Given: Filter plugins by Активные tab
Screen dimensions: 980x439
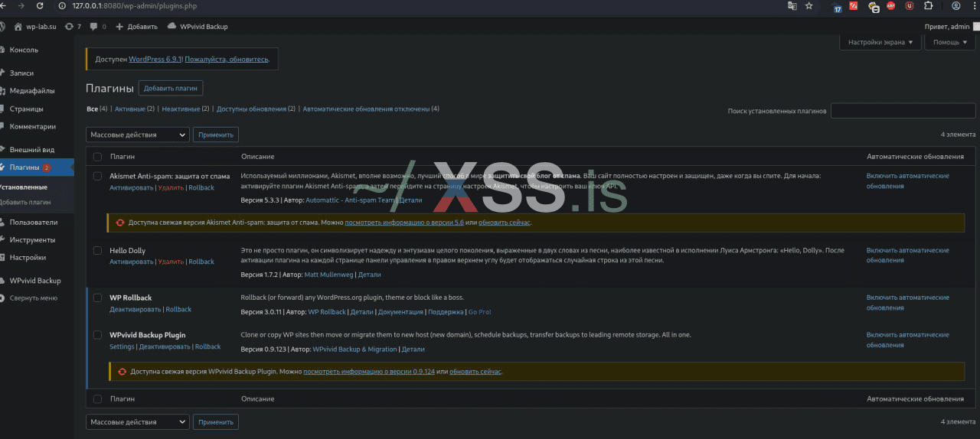Looking at the screenshot, I should tap(130, 109).
